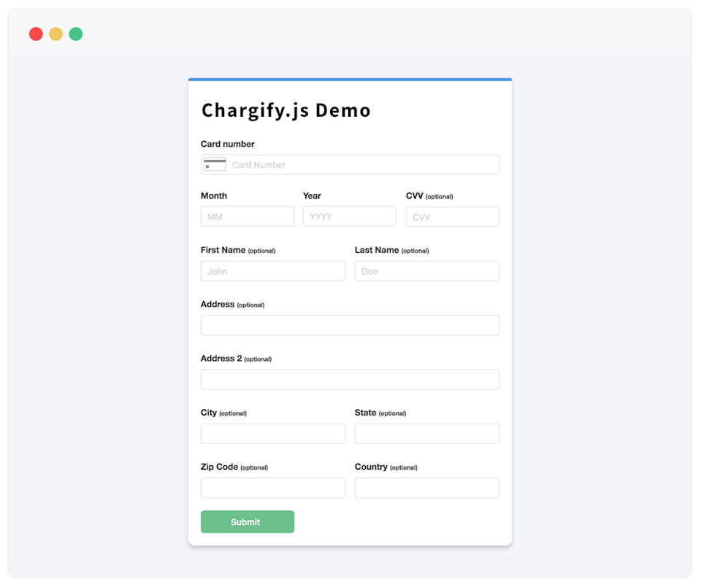Click the Month MM input field

[x=248, y=216]
